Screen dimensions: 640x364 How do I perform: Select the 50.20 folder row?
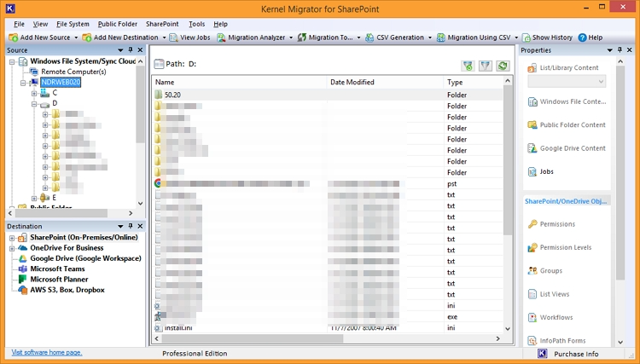329,95
